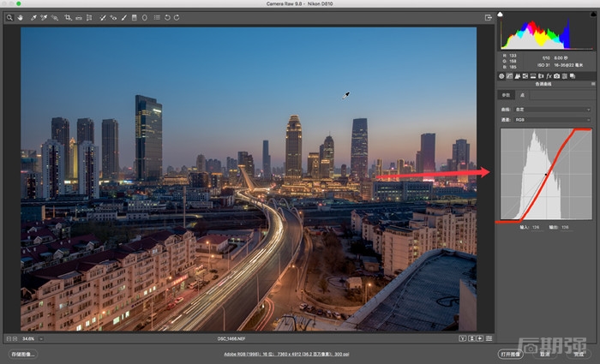
Task: Click the 输入 input value field
Action: pyautogui.click(x=536, y=227)
